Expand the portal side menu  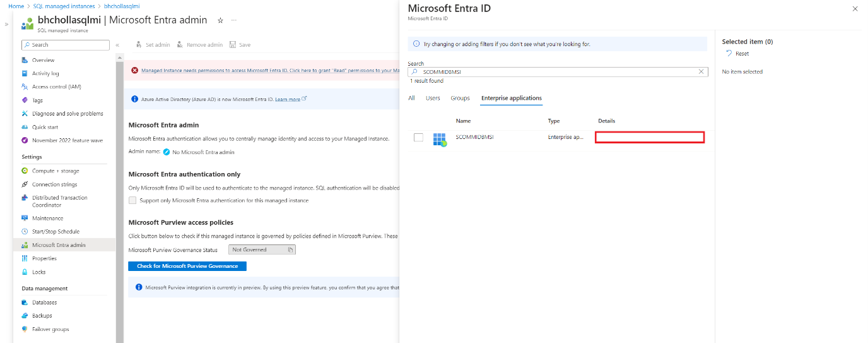point(7,24)
